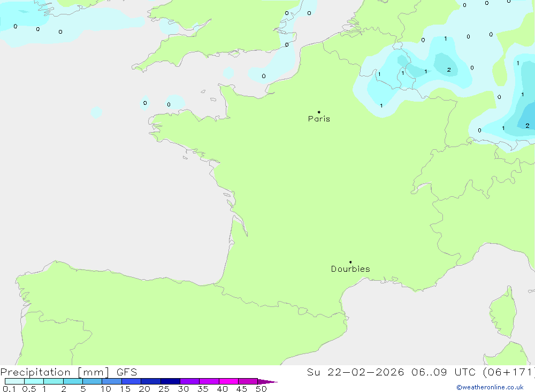Pick the 1–2 mm legend color swatch
535x392 pixels.
(53, 381)
